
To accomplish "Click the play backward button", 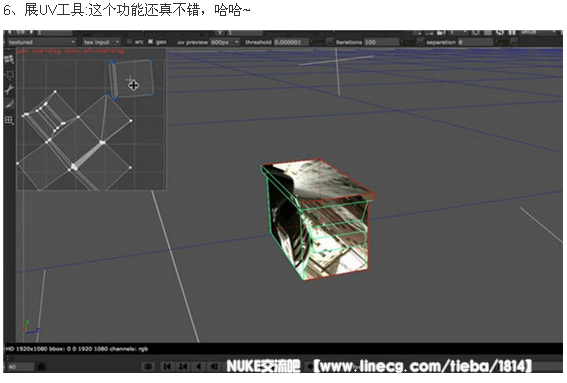I will [199, 367].
